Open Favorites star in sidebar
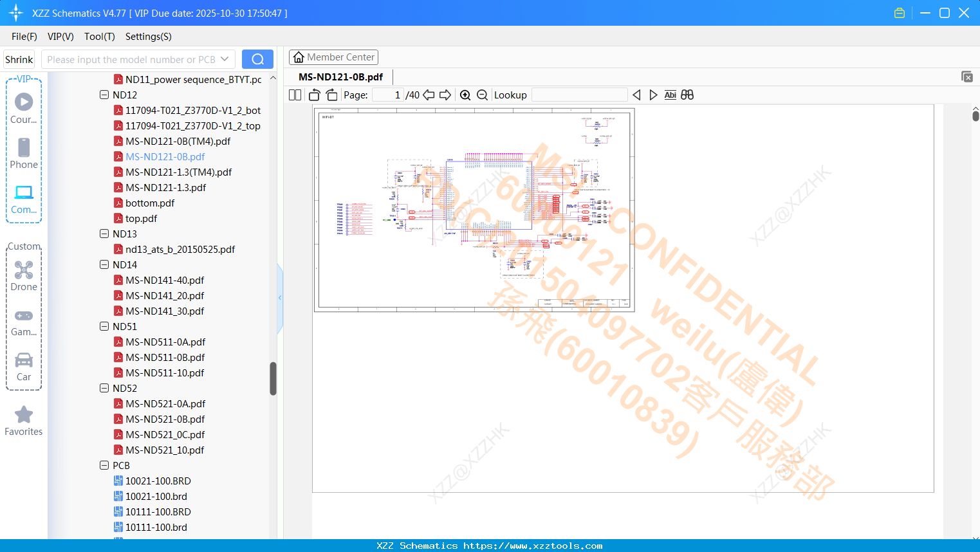 click(24, 421)
